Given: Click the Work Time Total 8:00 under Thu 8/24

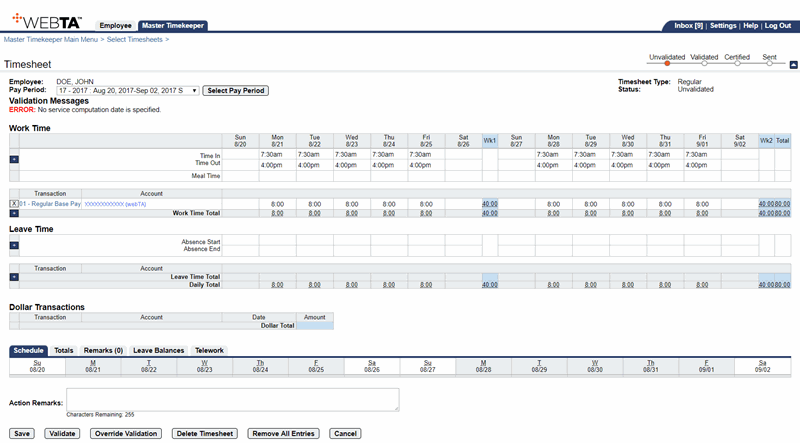Looking at the screenshot, I should pos(389,213).
